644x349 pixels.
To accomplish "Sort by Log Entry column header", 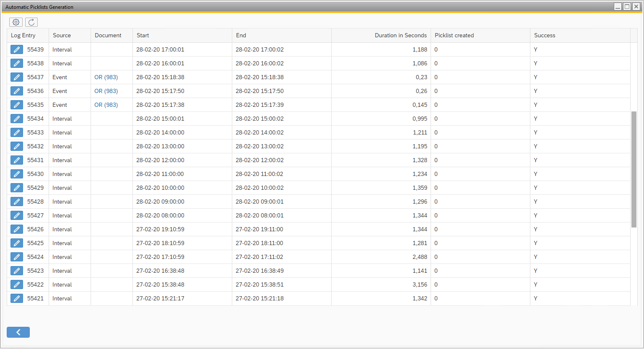I will click(x=23, y=36).
